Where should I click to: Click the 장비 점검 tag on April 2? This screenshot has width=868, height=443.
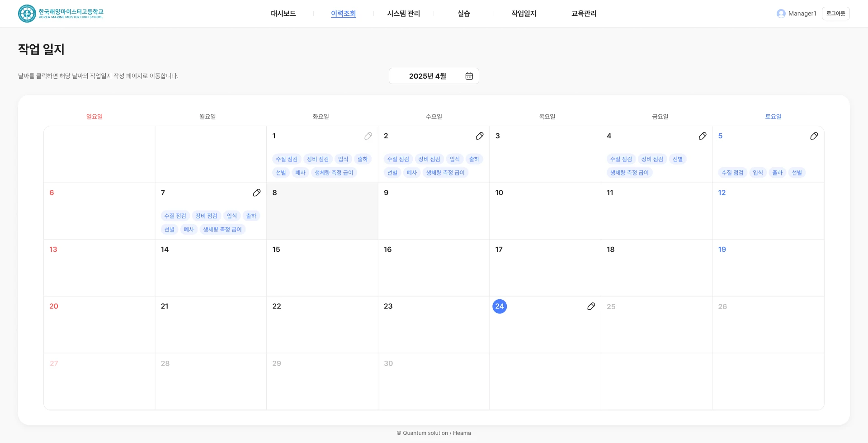coord(429,159)
